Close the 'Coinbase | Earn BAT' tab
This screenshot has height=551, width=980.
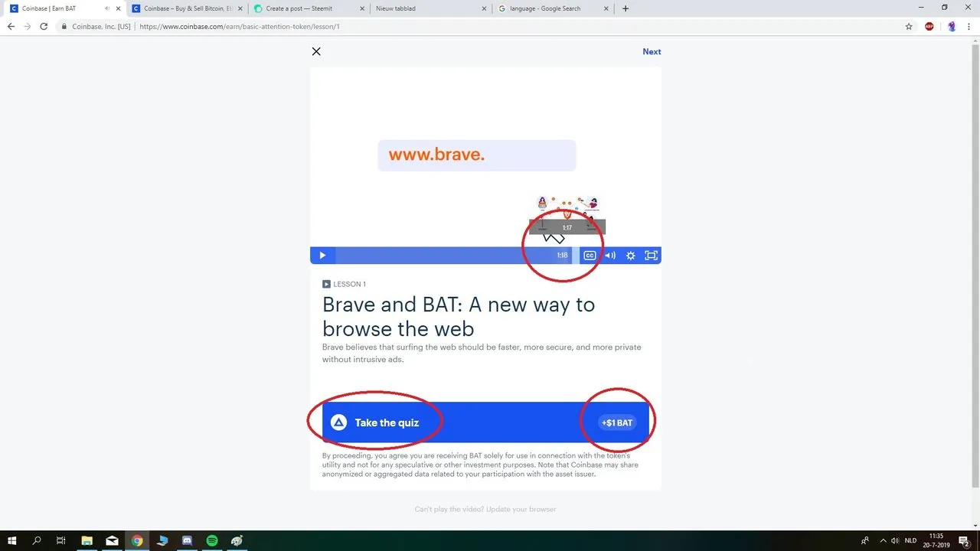click(x=118, y=8)
